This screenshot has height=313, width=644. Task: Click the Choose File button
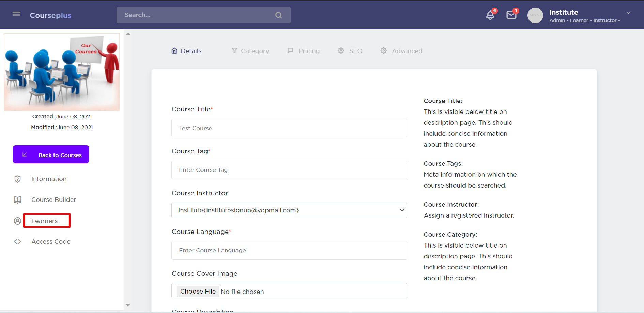pyautogui.click(x=198, y=292)
